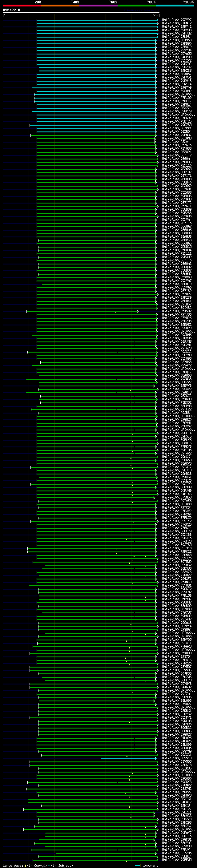Open UniRef100_B9MUL4 hit

tap(177, 104)
